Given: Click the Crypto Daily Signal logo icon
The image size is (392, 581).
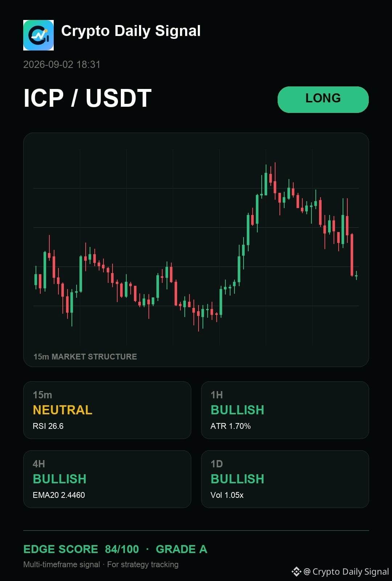Looking at the screenshot, I should point(38,35).
